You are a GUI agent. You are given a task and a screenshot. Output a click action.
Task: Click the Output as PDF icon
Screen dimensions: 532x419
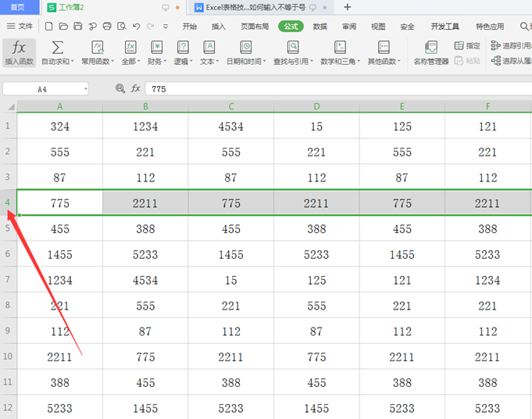[93, 26]
